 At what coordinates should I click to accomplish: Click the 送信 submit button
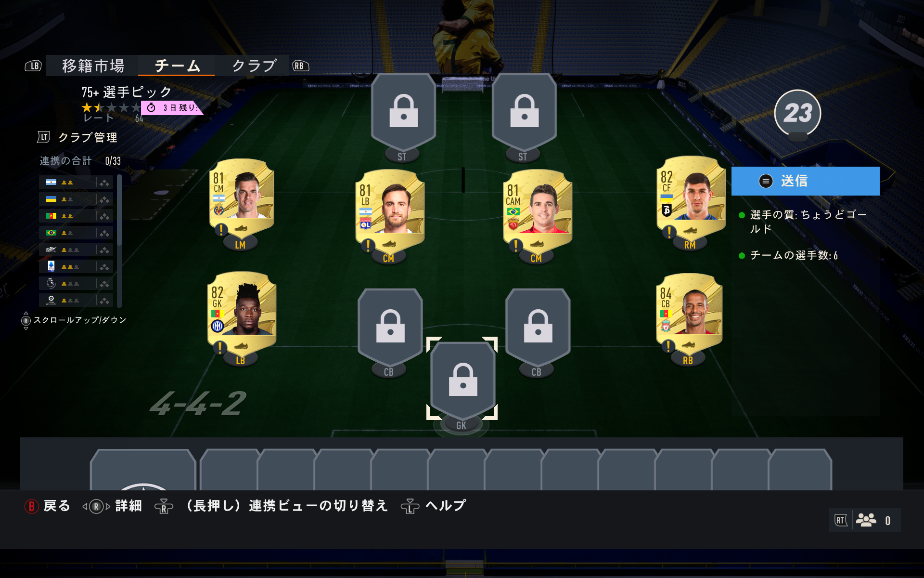tap(805, 181)
